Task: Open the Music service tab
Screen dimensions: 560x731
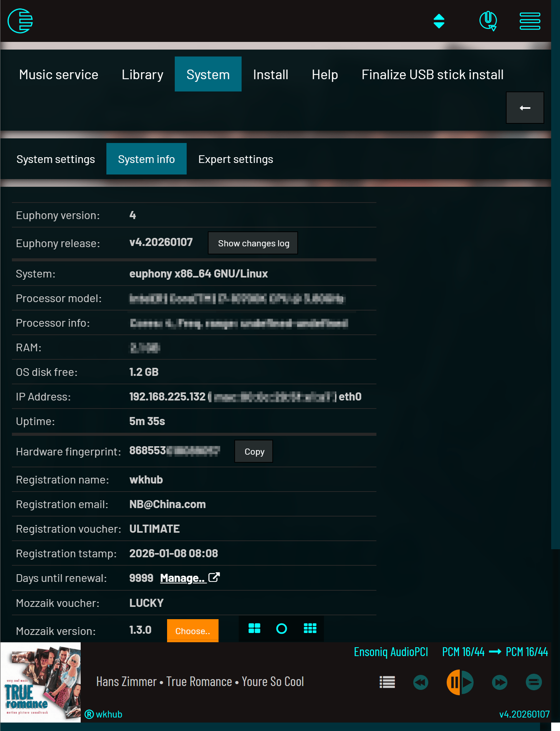Action: click(59, 75)
